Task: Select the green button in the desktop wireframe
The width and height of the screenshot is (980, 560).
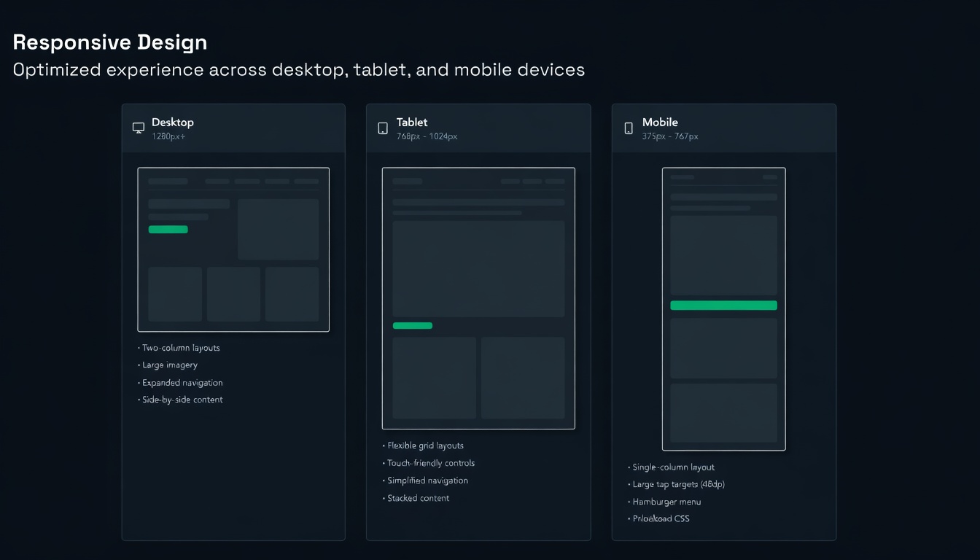Action: tap(168, 229)
